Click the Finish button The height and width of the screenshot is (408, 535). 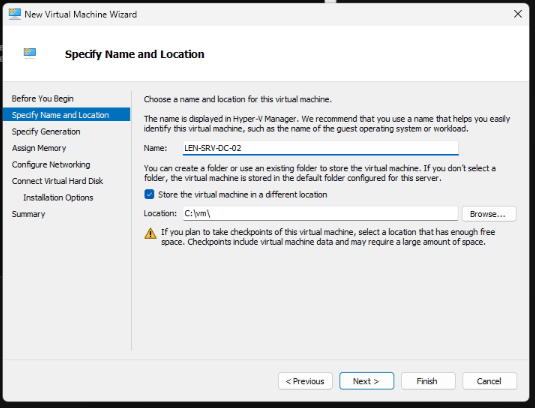[x=428, y=381]
